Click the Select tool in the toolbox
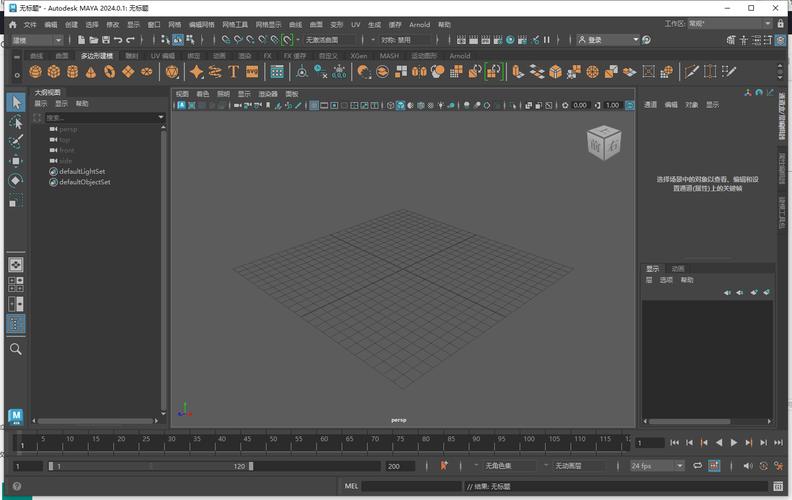The image size is (792, 500). click(x=16, y=103)
